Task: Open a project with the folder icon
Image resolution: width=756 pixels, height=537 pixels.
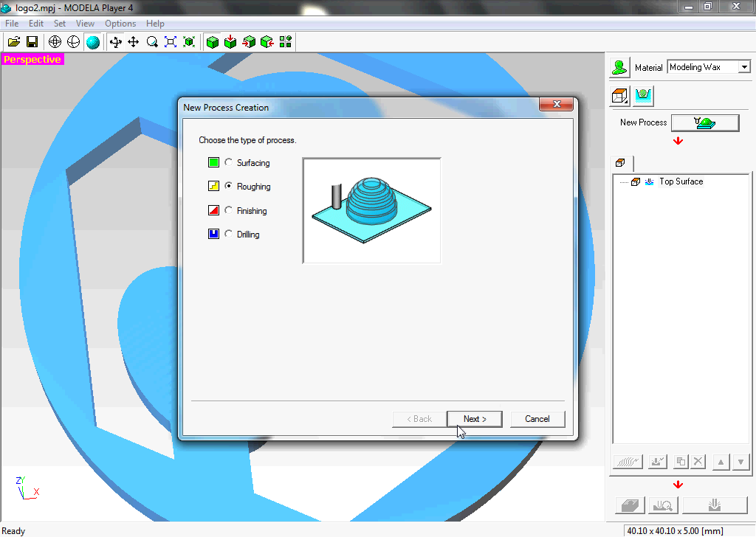Action: (14, 42)
